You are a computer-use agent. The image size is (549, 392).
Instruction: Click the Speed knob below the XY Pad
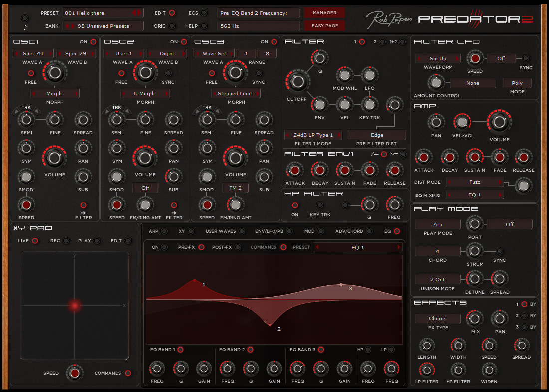(75, 373)
